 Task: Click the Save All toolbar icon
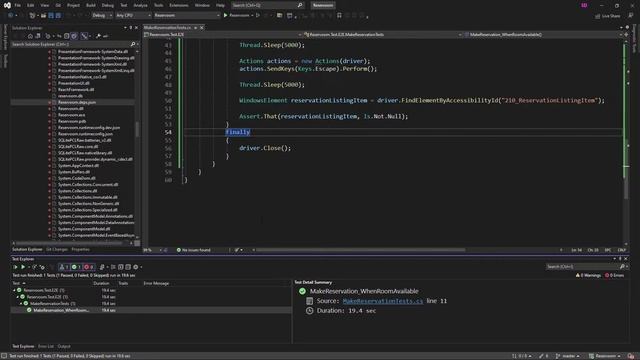[58, 15]
